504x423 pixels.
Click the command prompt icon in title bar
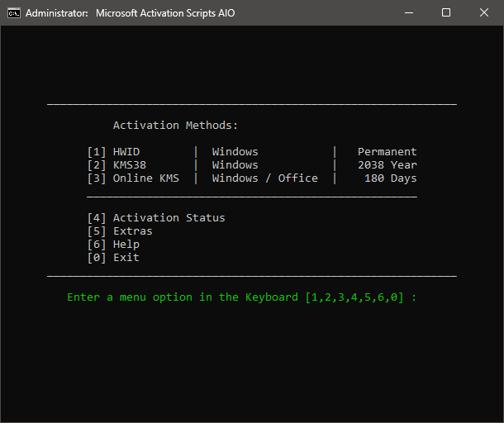click(x=13, y=12)
